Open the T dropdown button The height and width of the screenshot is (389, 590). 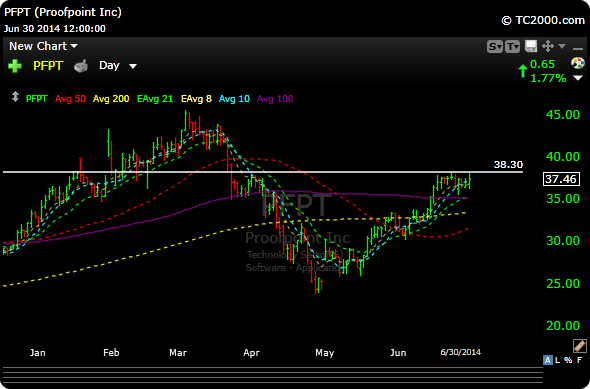tap(512, 47)
